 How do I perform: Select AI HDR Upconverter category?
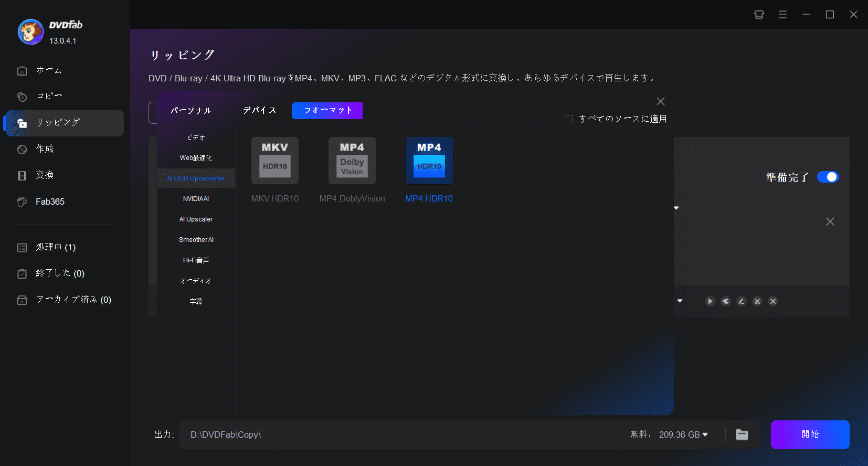(x=196, y=178)
